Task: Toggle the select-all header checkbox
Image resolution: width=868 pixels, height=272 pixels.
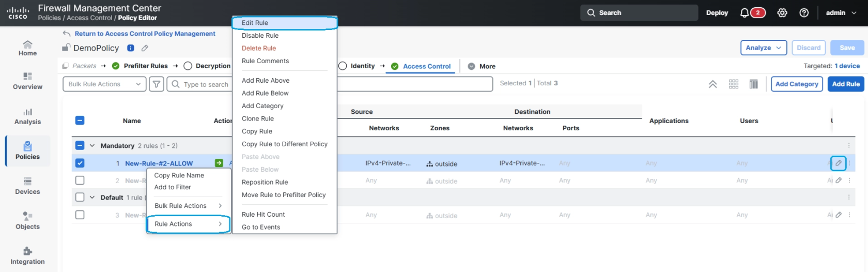Action: click(80, 120)
